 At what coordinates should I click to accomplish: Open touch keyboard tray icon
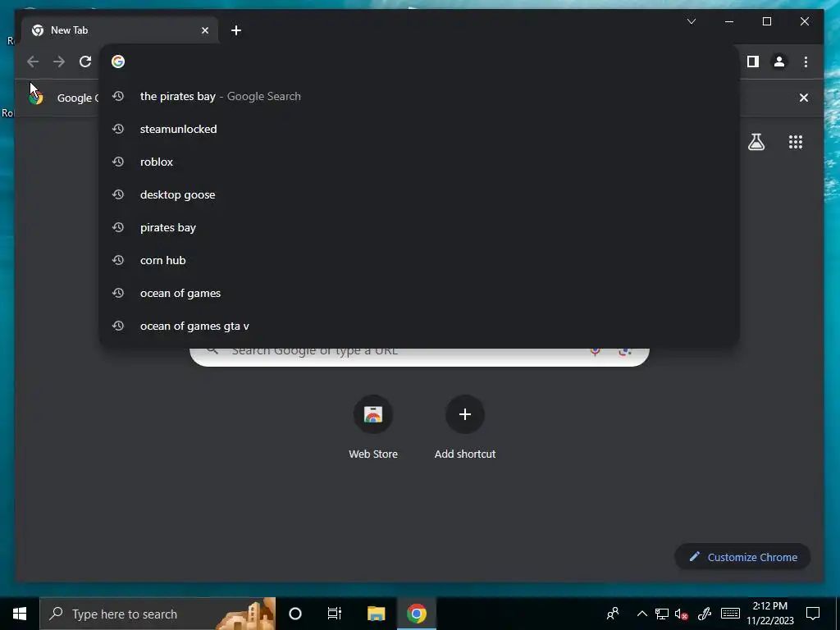pyautogui.click(x=730, y=614)
